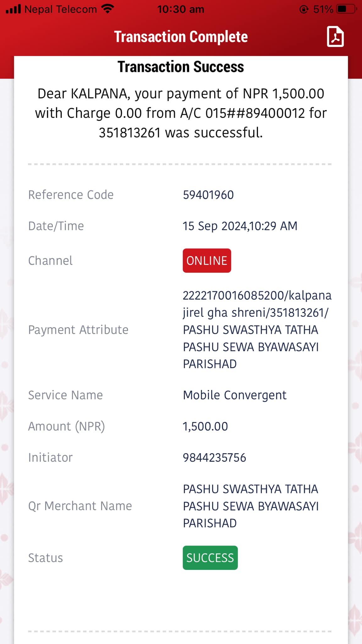Tap the Wi-Fi status icon
The width and height of the screenshot is (362, 644).
108,9
